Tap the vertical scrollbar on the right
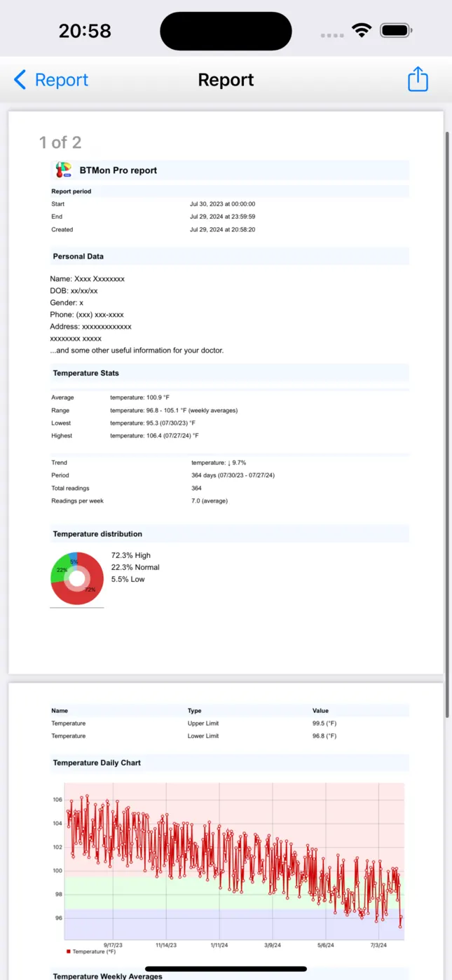The image size is (452, 980). (448, 424)
